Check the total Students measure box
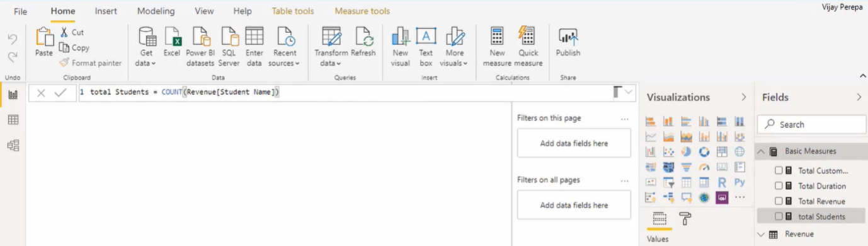The width and height of the screenshot is (868, 246). [x=779, y=216]
